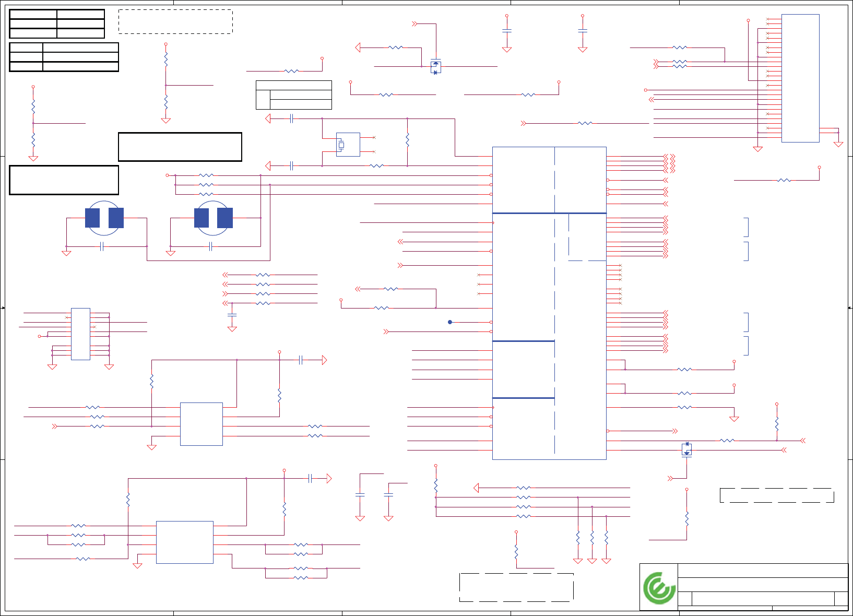Click the green circular logo in the title block
Viewport: 853px width, 616px height.
click(659, 588)
